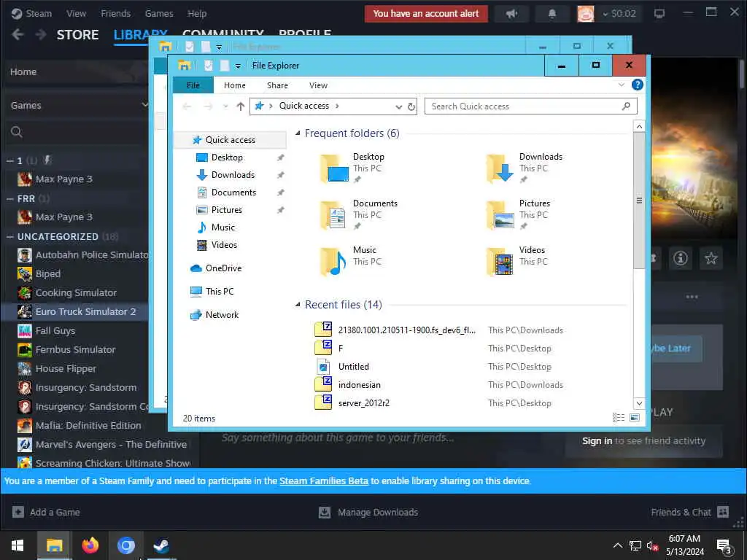Select recent file indonesian

point(360,385)
